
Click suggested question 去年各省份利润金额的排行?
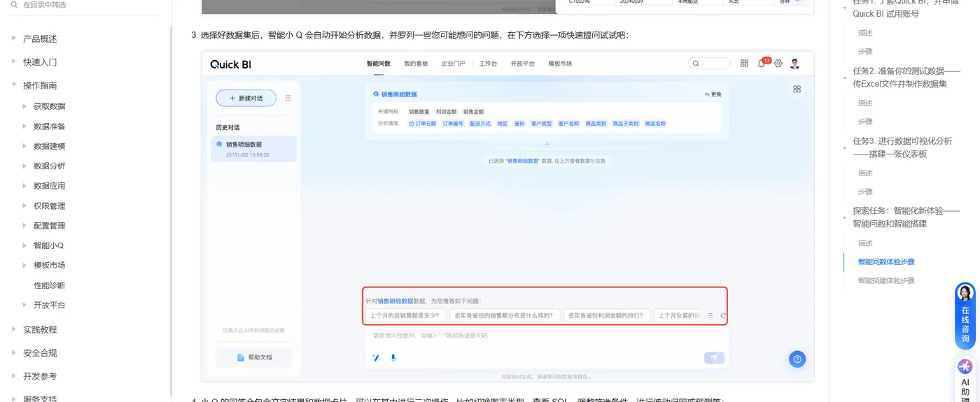[607, 315]
